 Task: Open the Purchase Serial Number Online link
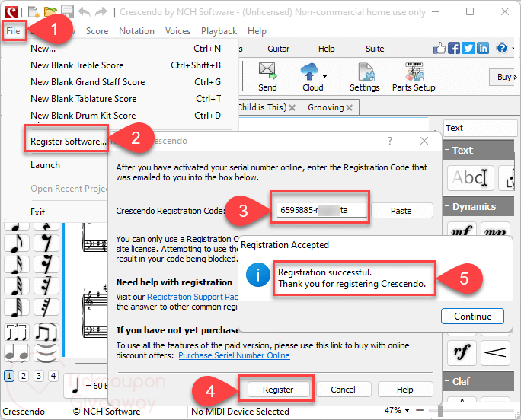tap(235, 355)
